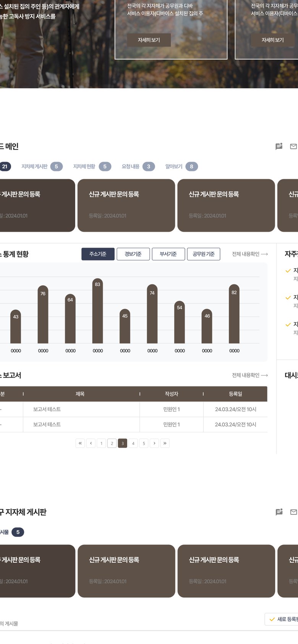Select the 요청내용 tab with badge 3
Screen dimensions: 298x644
[138, 166]
